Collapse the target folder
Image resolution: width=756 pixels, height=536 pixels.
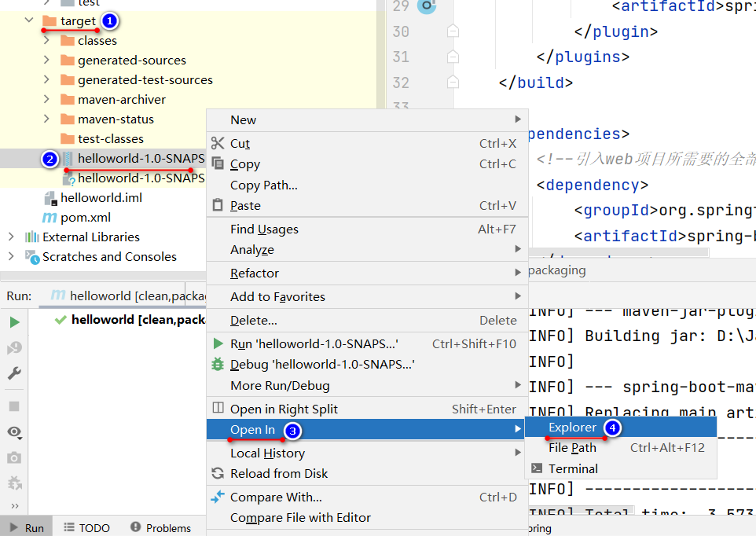(29, 21)
